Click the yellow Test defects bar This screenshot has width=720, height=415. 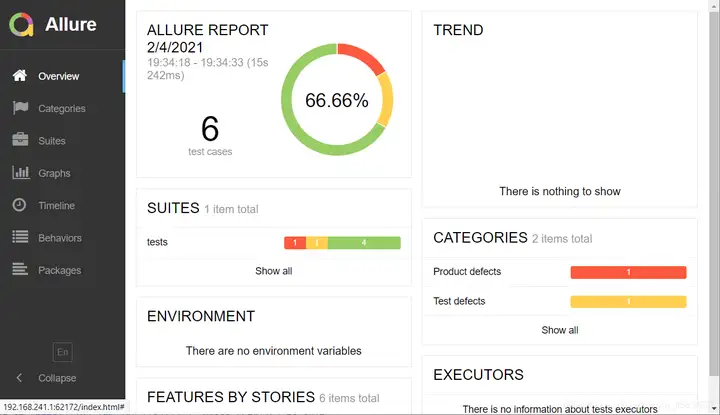[628, 302]
